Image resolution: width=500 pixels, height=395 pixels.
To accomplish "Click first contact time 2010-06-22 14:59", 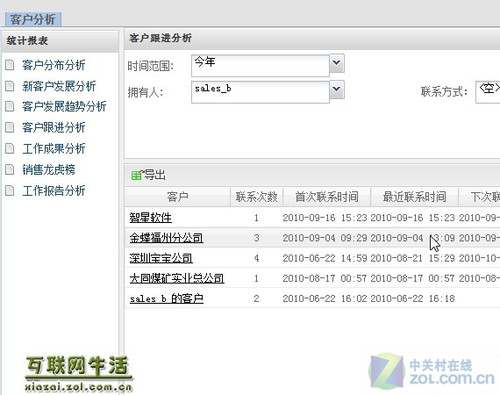I will click(x=325, y=258).
